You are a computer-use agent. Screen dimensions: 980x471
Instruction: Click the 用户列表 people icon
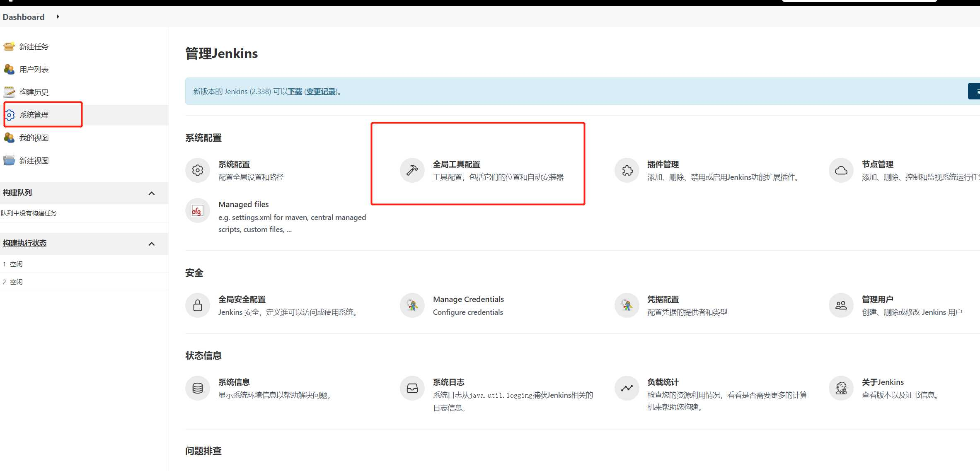pyautogui.click(x=9, y=69)
